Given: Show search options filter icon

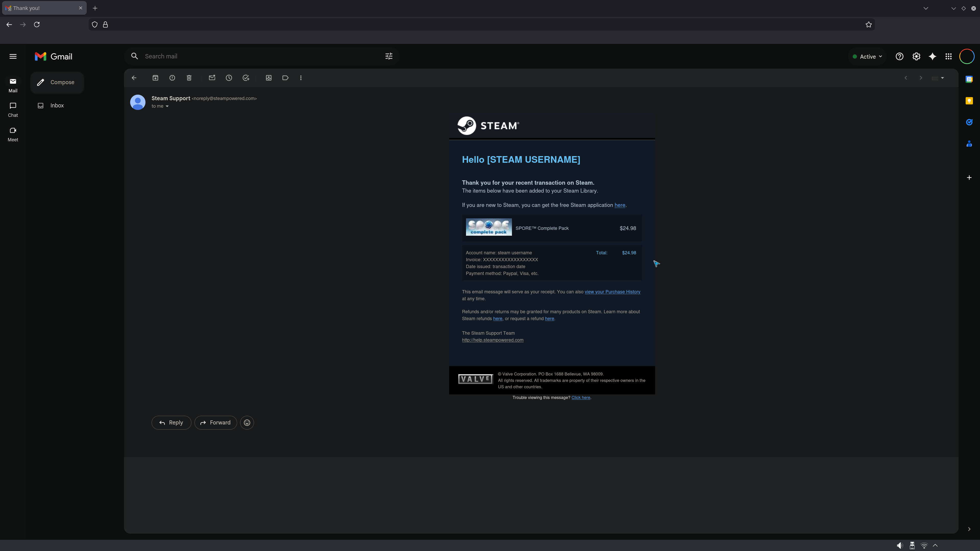Looking at the screenshot, I should point(389,56).
